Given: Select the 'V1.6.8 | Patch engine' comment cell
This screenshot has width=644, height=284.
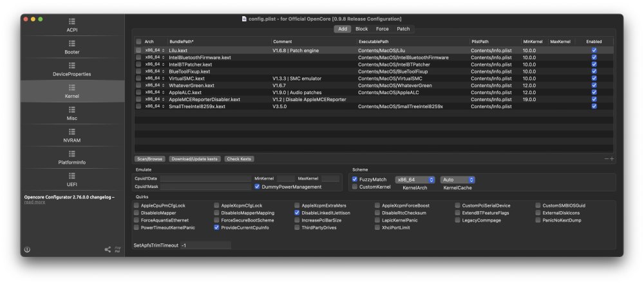Looking at the screenshot, I should coord(296,50).
